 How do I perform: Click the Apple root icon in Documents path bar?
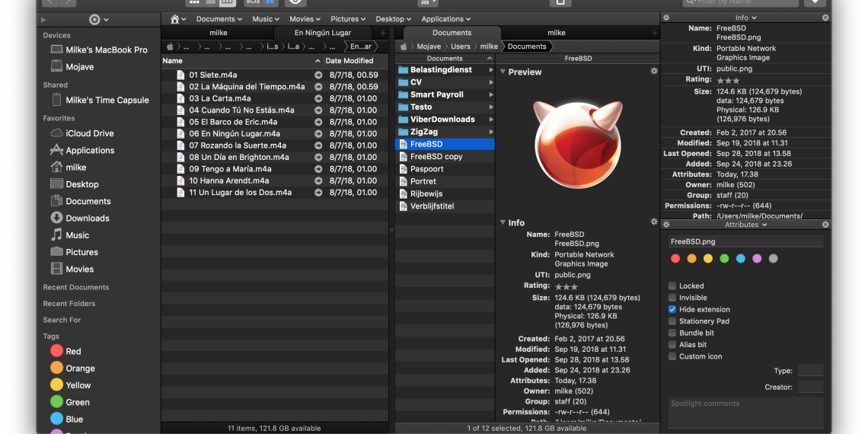pyautogui.click(x=404, y=46)
